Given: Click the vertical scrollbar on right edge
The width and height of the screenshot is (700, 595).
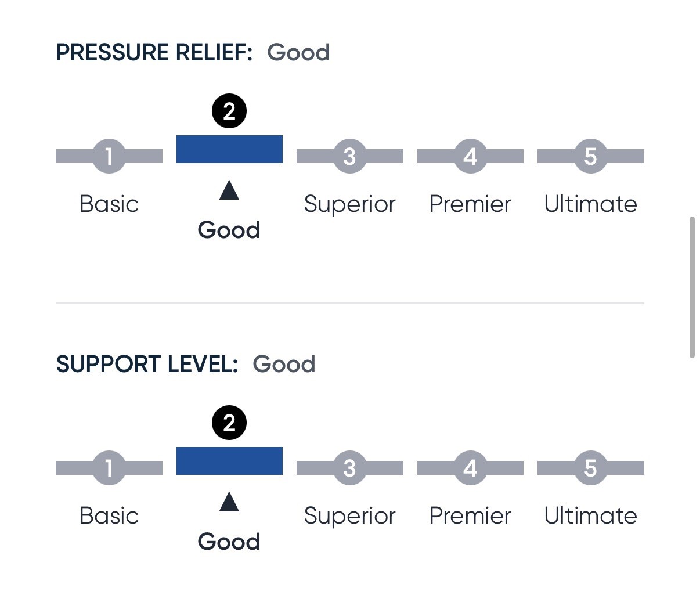Looking at the screenshot, I should (692, 287).
